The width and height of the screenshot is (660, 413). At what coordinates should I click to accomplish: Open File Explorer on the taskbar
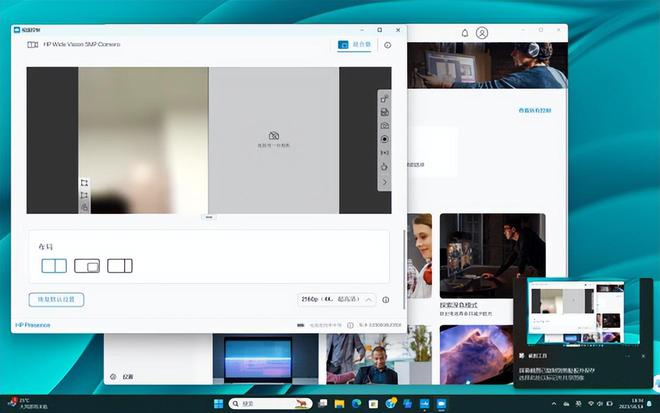[x=340, y=404]
